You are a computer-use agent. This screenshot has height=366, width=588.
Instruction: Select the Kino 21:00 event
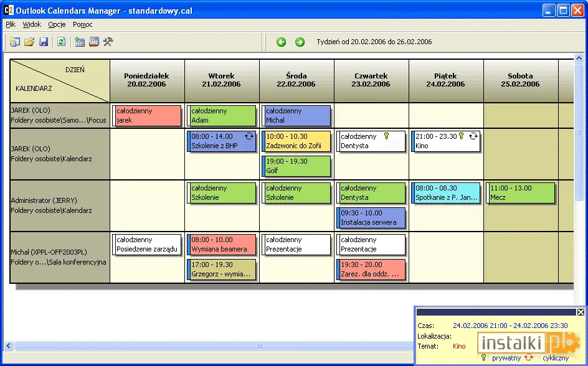pyautogui.click(x=445, y=141)
